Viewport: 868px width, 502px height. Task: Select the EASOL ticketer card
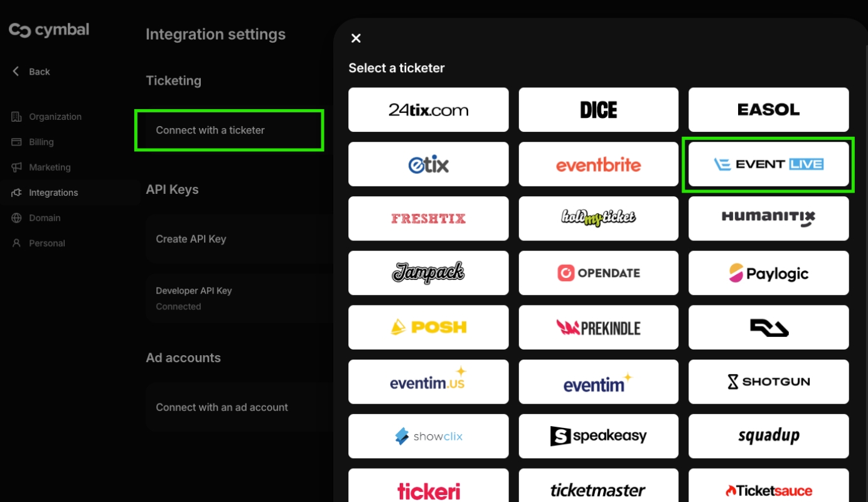(x=768, y=110)
